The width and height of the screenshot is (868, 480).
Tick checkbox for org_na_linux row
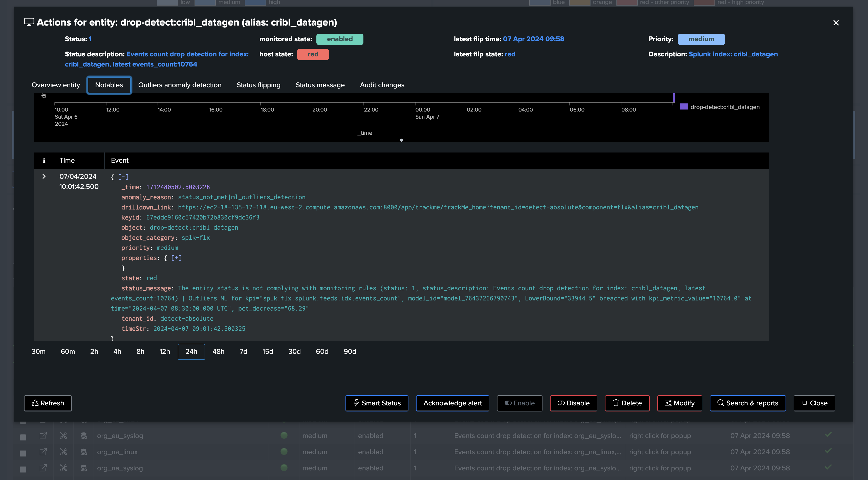(x=23, y=453)
